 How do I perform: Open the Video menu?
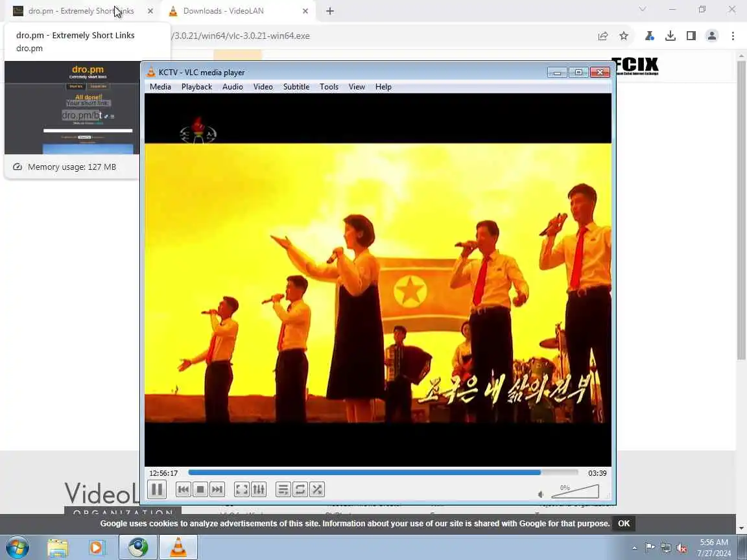[x=263, y=87]
